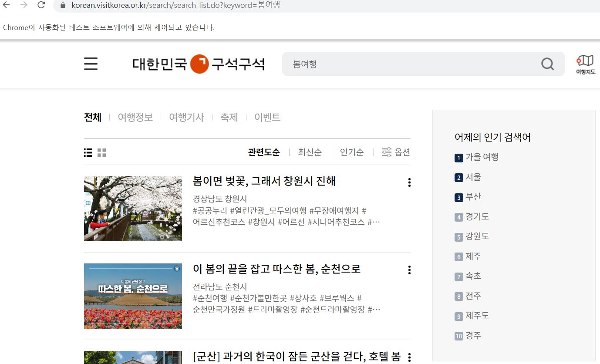Click popular keyword 제주도
The width and height of the screenshot is (600, 364).
tap(477, 316)
